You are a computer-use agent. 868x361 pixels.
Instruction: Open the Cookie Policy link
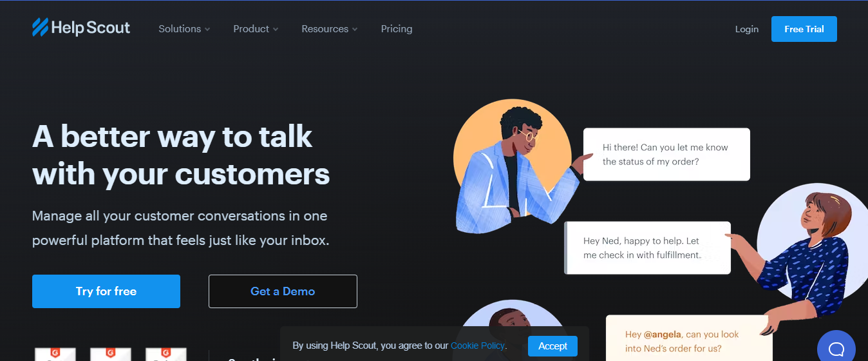click(478, 346)
